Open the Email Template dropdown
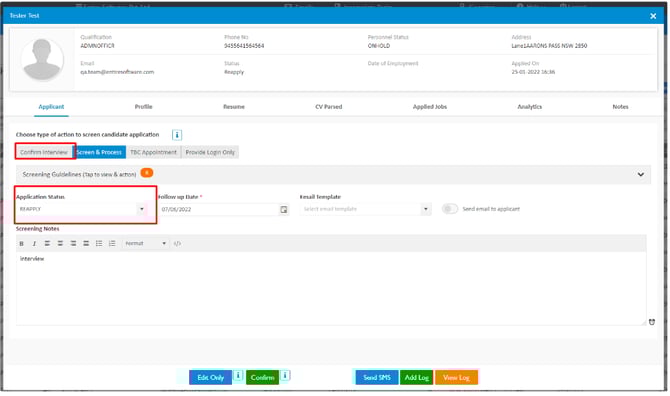 click(x=366, y=209)
